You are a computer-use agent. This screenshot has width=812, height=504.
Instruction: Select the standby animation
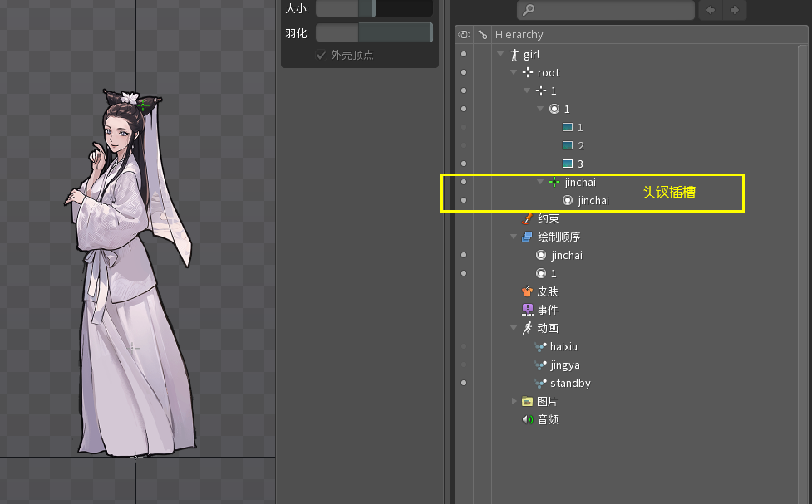coord(570,383)
